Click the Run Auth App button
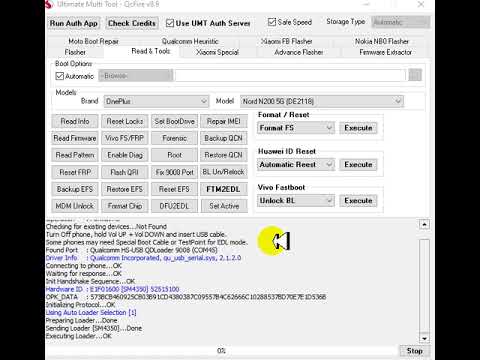This screenshot has height=360, width=480. point(73,23)
